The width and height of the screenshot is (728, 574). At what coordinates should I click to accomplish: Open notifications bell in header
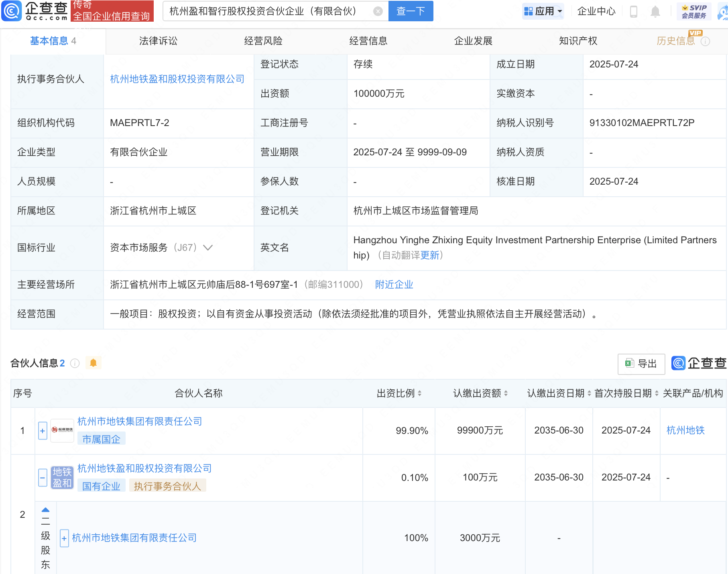(655, 11)
